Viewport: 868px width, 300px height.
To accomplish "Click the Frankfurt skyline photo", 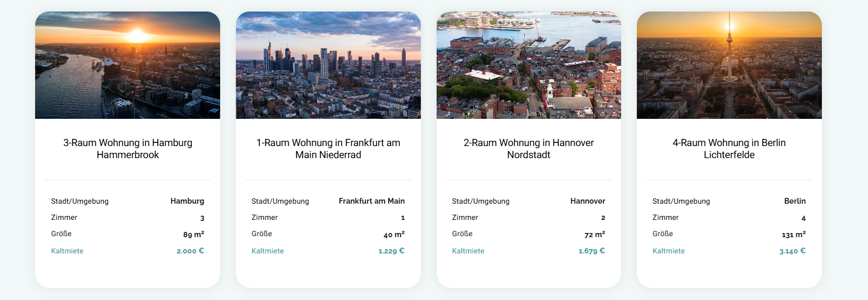I will pos(328,65).
